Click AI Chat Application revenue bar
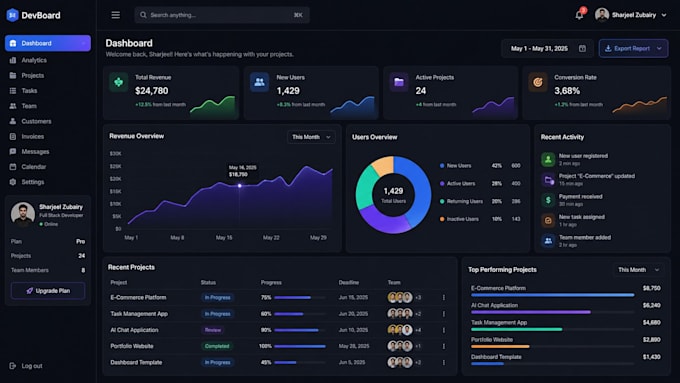 tap(531, 312)
